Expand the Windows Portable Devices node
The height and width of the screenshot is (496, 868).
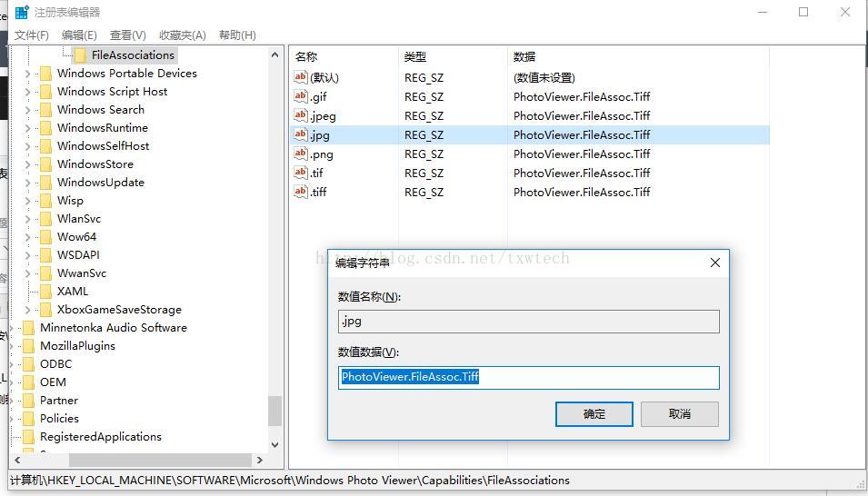[27, 73]
